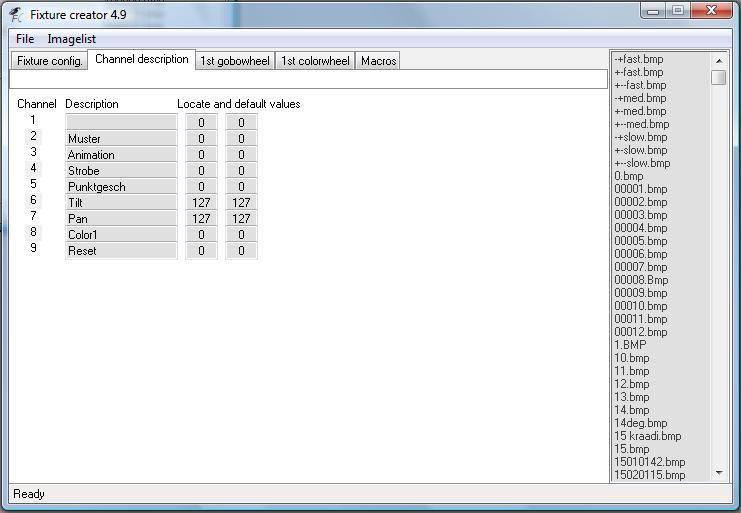
Task: Click the default value field for Animation
Action: coord(241,154)
